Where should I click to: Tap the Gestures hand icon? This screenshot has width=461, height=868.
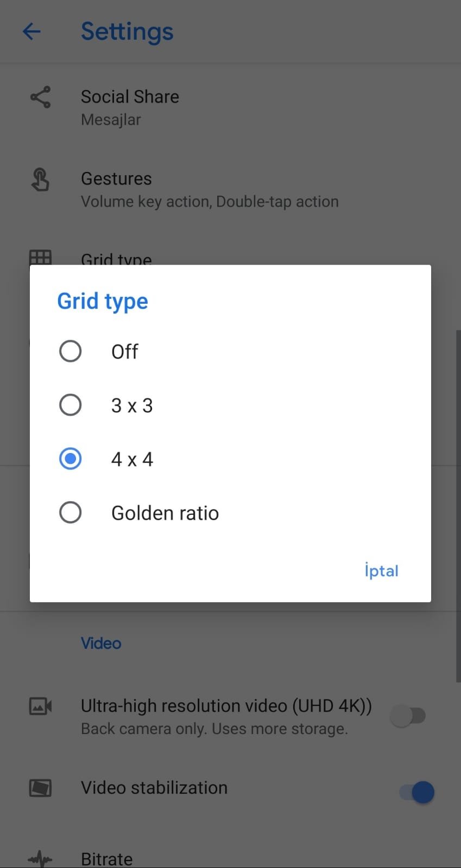40,180
